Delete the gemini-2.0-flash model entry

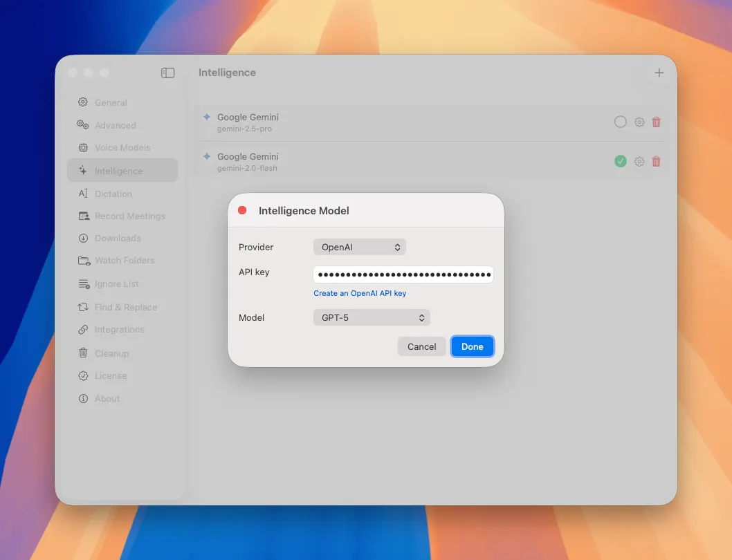click(657, 162)
